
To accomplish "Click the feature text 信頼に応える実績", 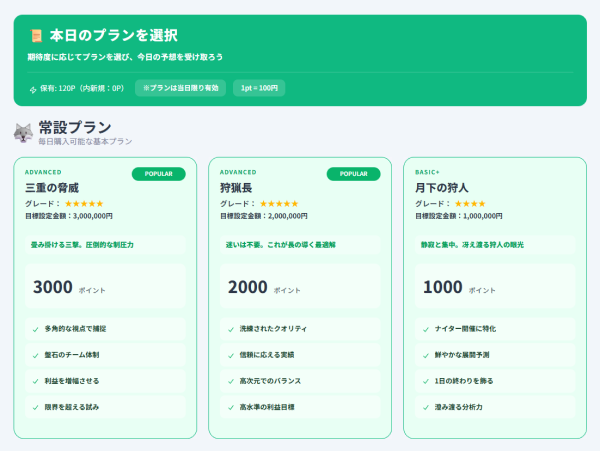I will (x=267, y=355).
